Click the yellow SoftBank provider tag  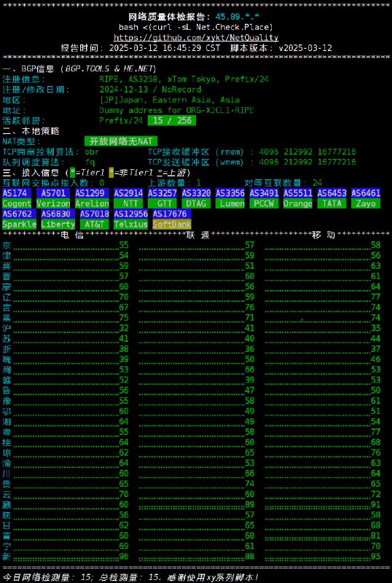(172, 224)
